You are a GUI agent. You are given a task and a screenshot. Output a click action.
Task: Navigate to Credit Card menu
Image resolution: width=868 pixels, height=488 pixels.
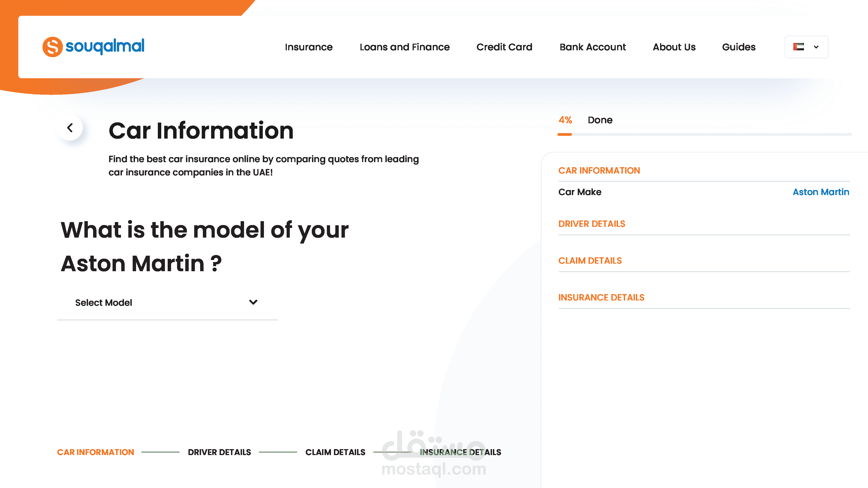pos(504,47)
